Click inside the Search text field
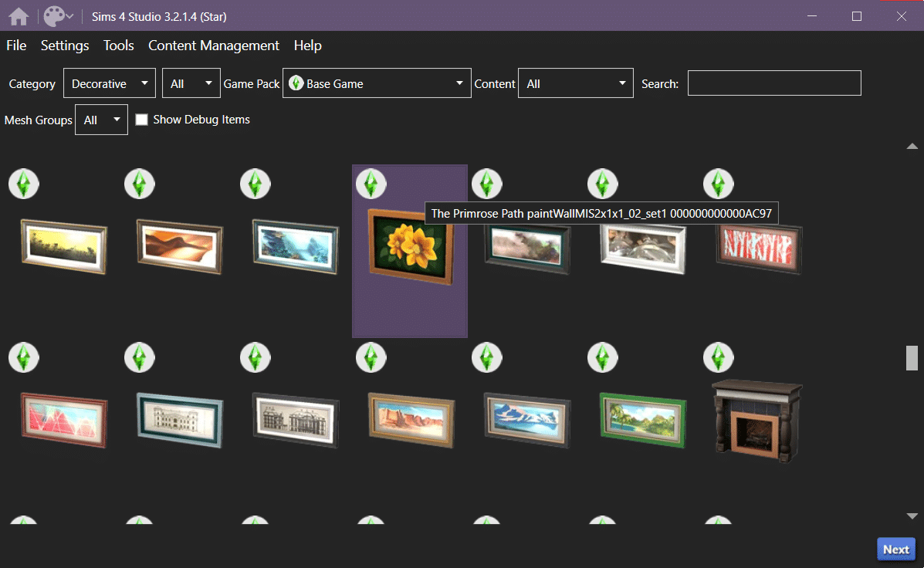The height and width of the screenshot is (568, 924). pos(773,83)
